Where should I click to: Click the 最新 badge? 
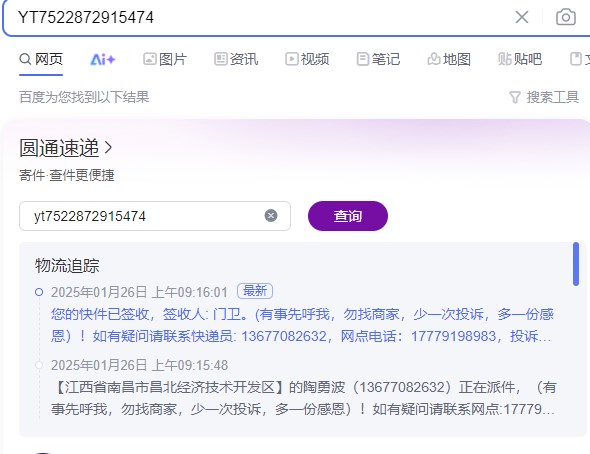pyautogui.click(x=255, y=291)
